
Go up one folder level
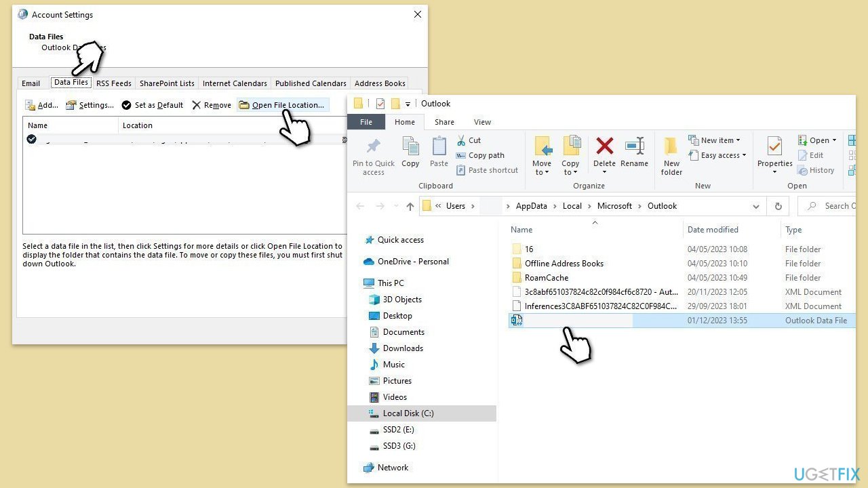[x=410, y=206]
